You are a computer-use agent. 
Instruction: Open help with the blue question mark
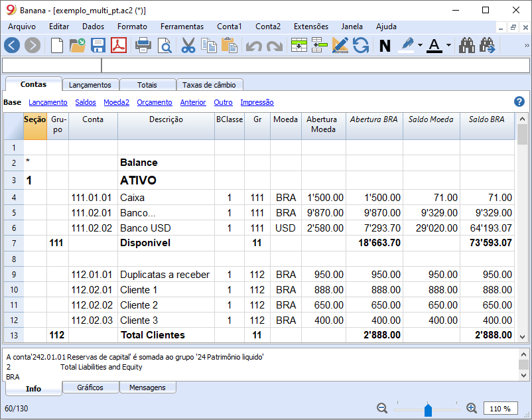click(519, 102)
